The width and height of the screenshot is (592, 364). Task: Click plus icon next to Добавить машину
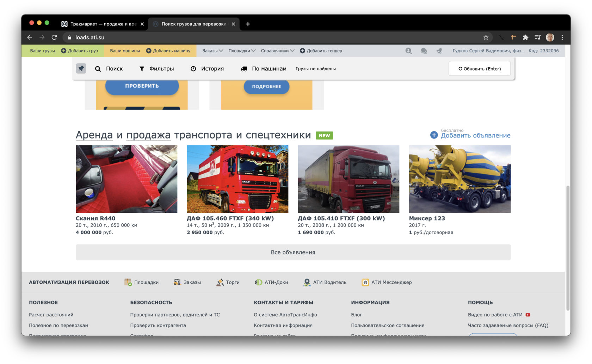pyautogui.click(x=149, y=51)
